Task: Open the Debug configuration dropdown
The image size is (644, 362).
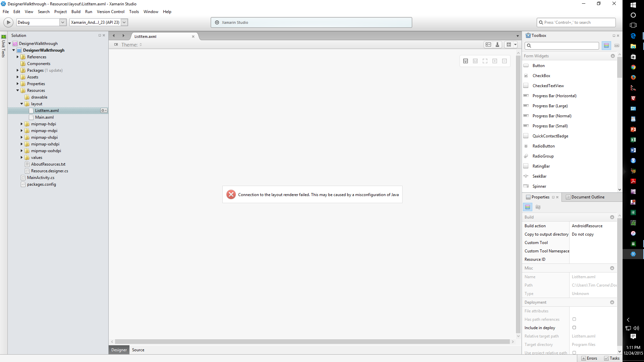Action: tap(63, 22)
